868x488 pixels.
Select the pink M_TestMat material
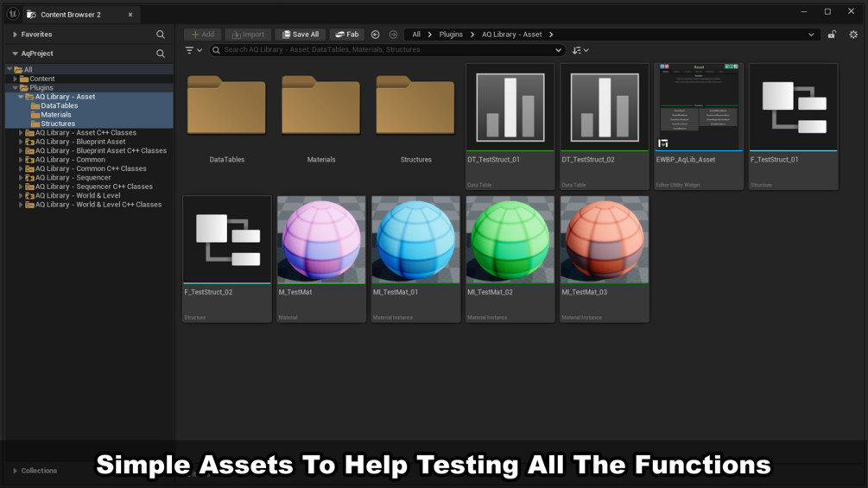tap(321, 259)
